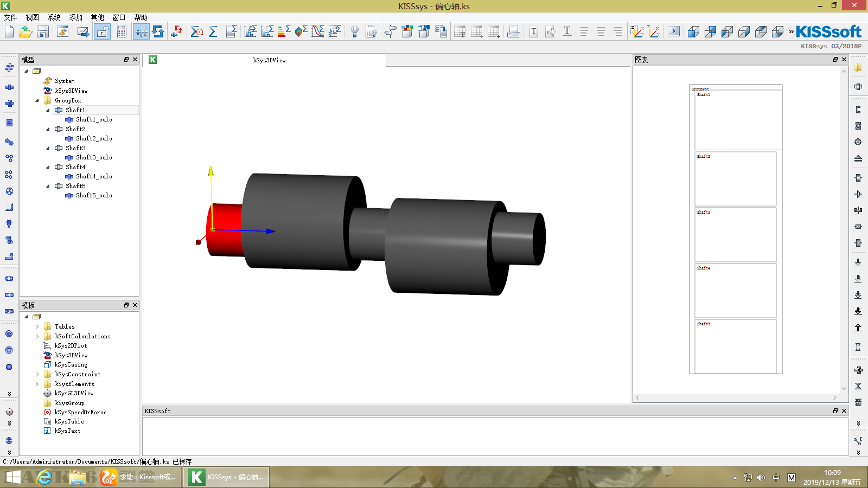Viewport: 868px width, 488px height.
Task: Insert text box with framed T icon
Action: click(x=534, y=31)
